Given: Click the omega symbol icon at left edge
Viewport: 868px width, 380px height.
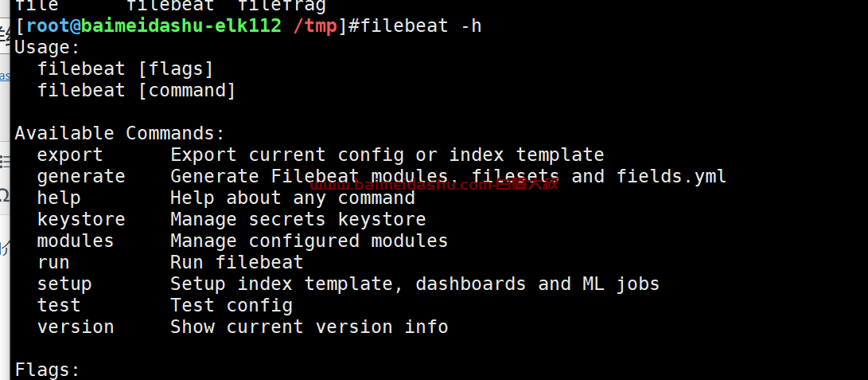Looking at the screenshot, I should pos(5,195).
